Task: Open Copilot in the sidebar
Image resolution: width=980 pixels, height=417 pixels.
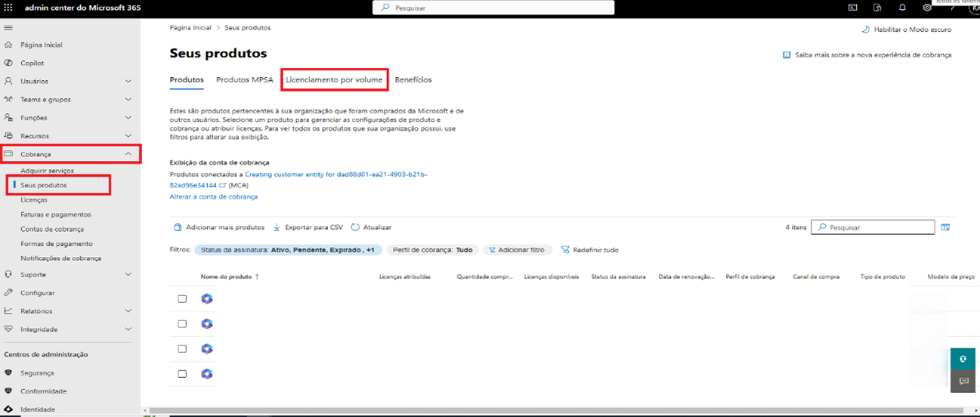Action: tap(32, 63)
